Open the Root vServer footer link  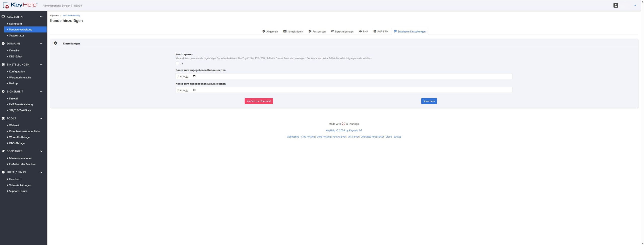(339, 137)
